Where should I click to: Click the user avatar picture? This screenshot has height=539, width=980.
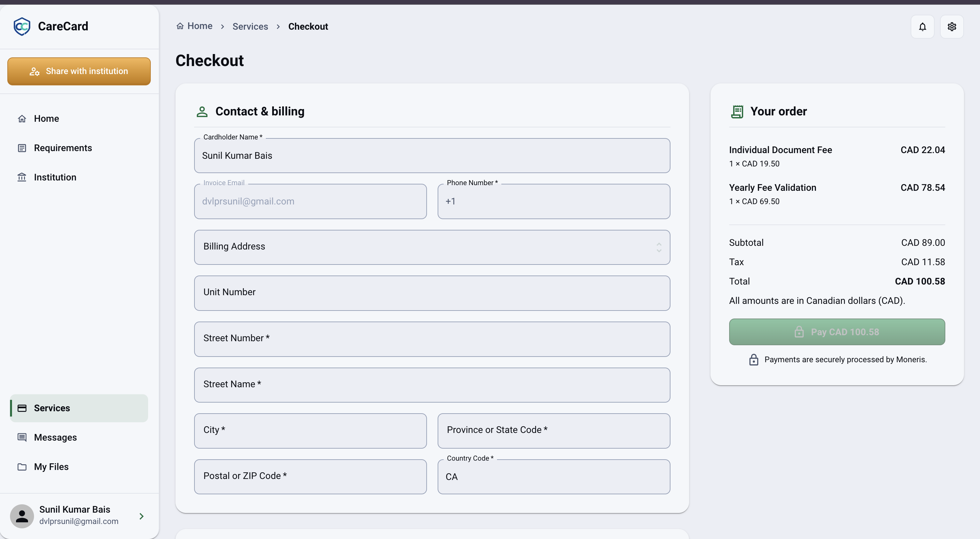click(x=22, y=516)
